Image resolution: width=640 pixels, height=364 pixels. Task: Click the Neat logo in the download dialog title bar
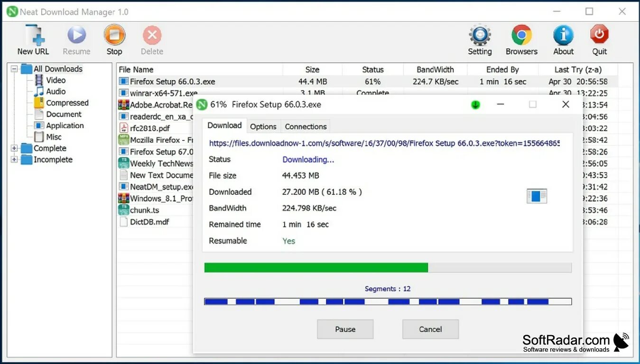(x=203, y=104)
